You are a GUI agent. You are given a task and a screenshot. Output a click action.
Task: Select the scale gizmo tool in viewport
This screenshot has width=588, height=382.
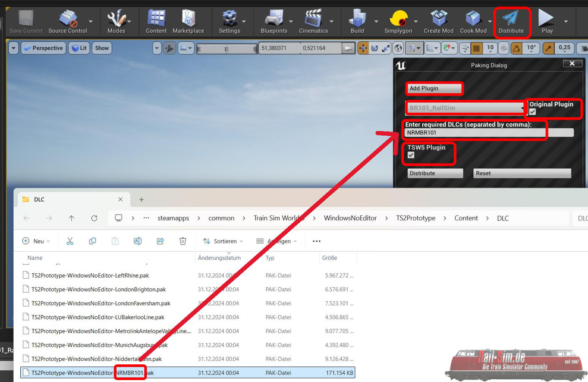(386, 48)
